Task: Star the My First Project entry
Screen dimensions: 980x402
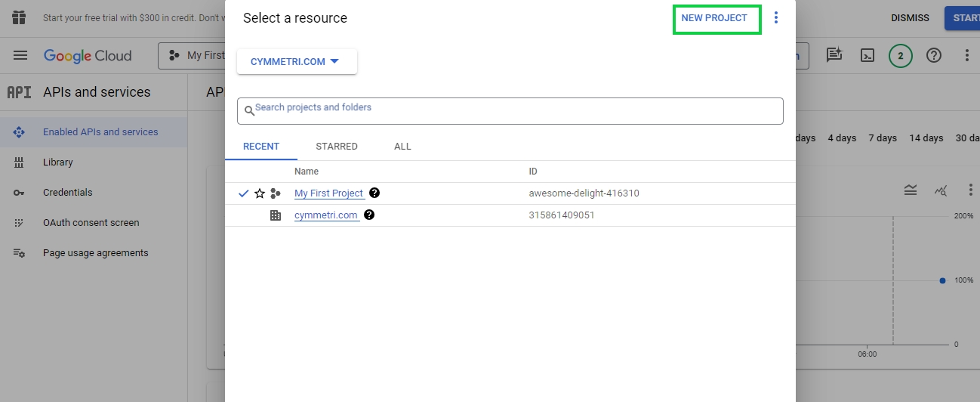Action: 260,193
